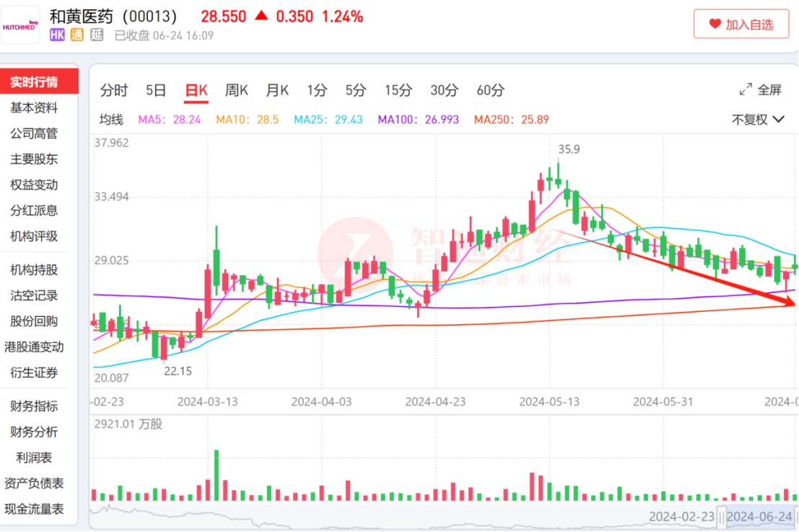This screenshot has width=799, height=532.
Task: Open the 不复权 adjustment dropdown
Action: pyautogui.click(x=757, y=119)
